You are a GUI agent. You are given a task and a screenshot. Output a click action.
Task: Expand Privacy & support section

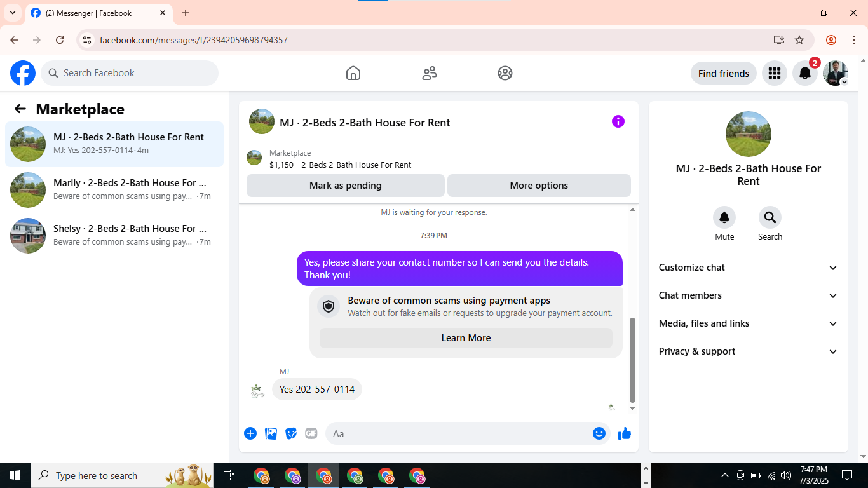749,351
